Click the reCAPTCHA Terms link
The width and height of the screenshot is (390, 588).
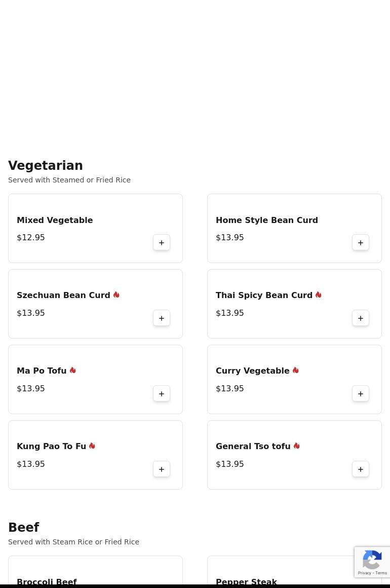[x=381, y=573]
